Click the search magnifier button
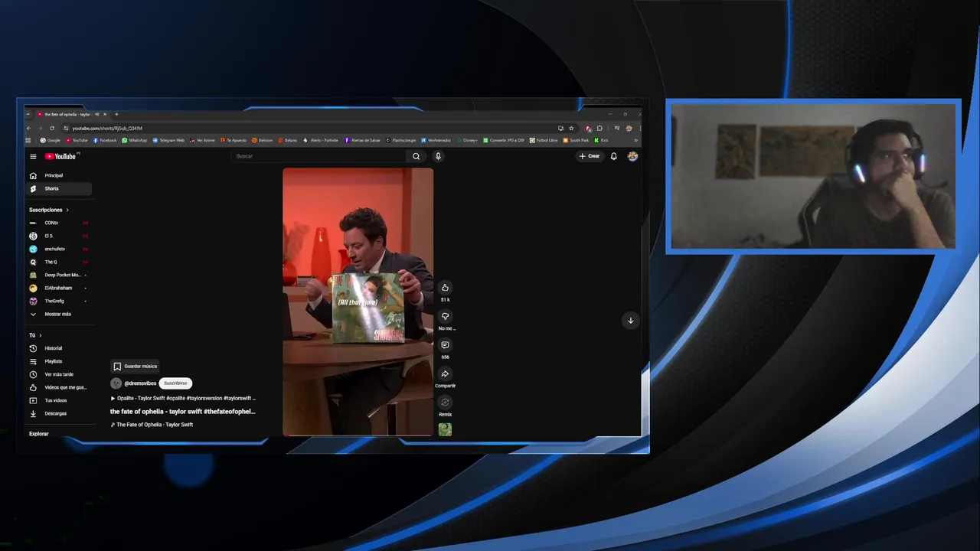 [416, 156]
